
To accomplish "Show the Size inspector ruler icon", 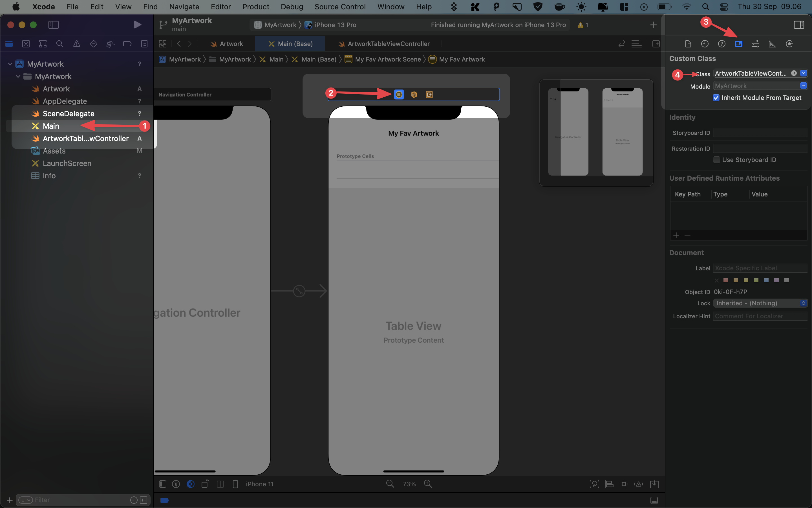I will tap(772, 44).
